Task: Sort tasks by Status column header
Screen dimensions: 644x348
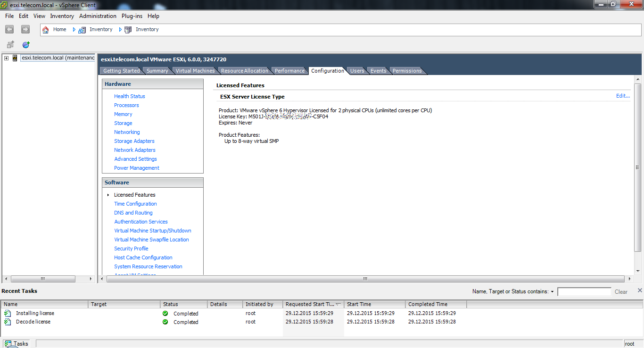Action: click(x=183, y=304)
